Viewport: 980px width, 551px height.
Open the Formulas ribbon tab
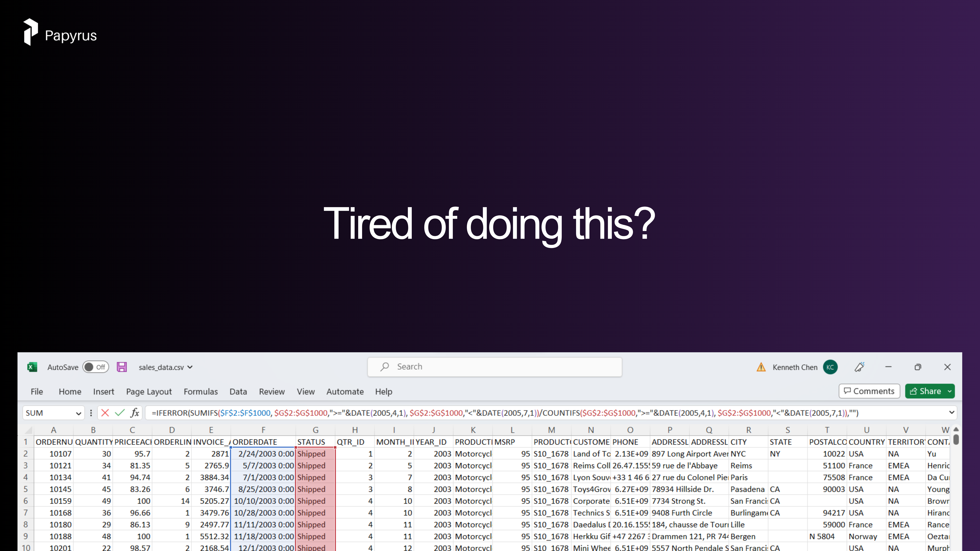(201, 391)
